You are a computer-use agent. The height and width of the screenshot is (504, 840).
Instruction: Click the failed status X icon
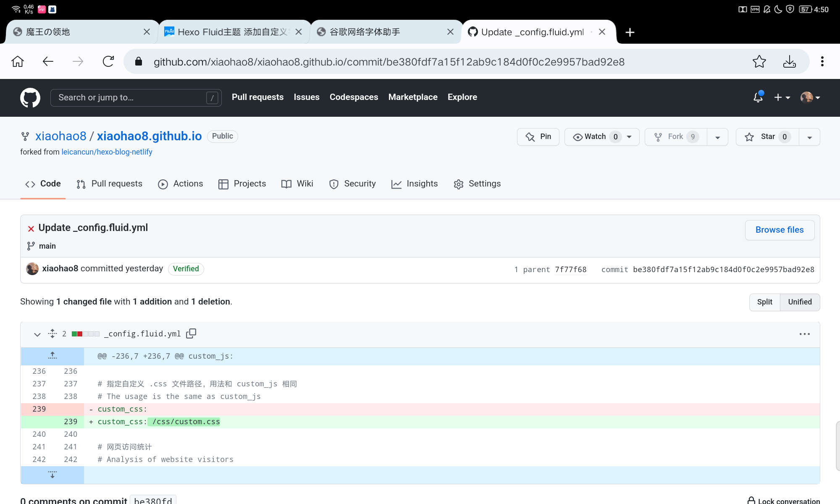31,228
